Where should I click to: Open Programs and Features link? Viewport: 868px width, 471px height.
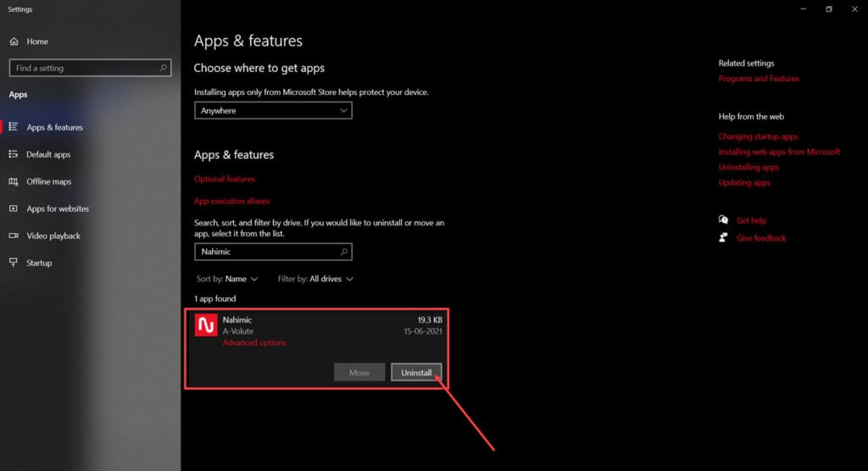pyautogui.click(x=759, y=79)
